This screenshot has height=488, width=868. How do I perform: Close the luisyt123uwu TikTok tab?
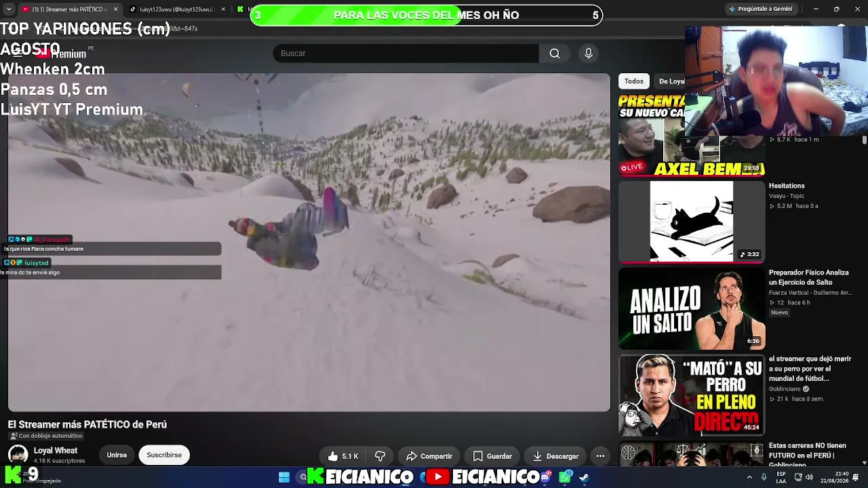pyautogui.click(x=223, y=9)
